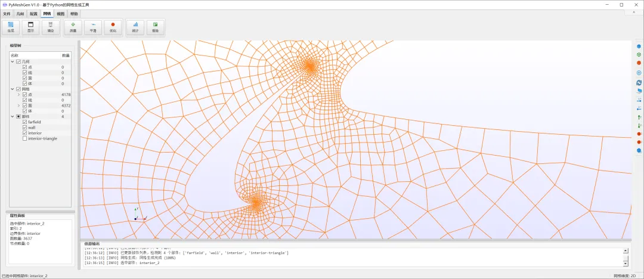Click the 选中部件: interior_2 property text
The height and width of the screenshot is (279, 644).
(x=27, y=224)
